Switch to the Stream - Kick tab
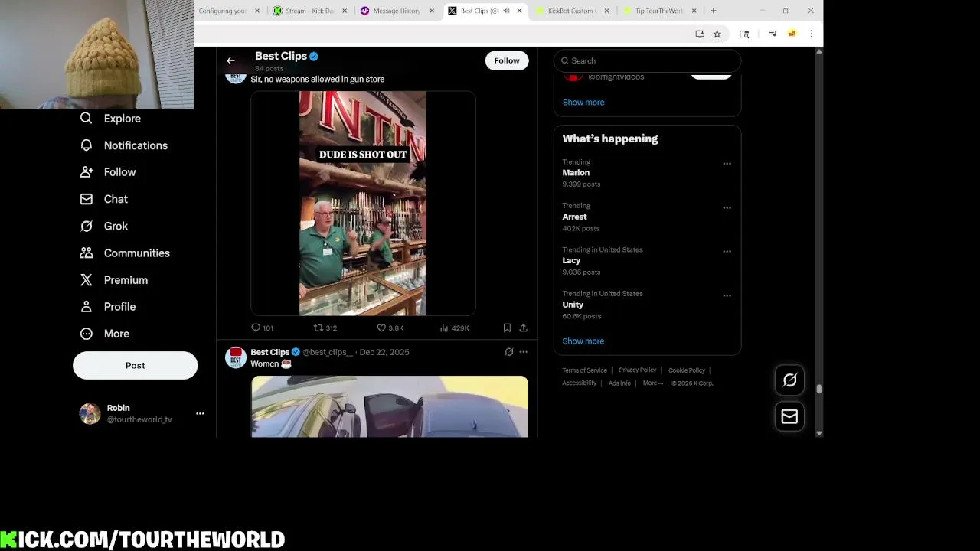 pos(310,11)
